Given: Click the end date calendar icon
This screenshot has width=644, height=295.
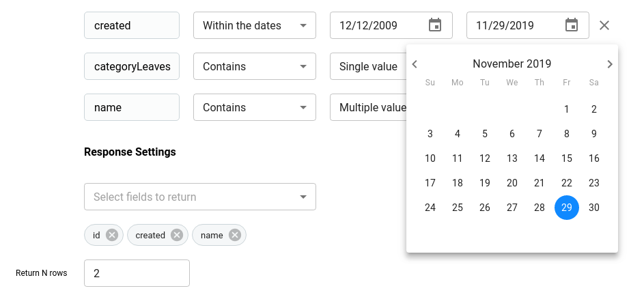Looking at the screenshot, I should pyautogui.click(x=572, y=25).
